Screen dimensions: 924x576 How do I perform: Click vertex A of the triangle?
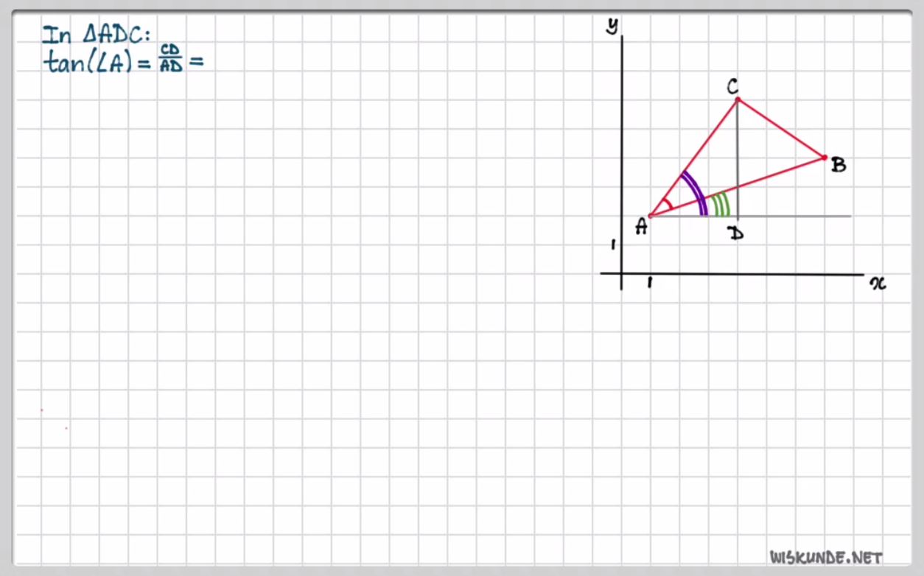[649, 216]
